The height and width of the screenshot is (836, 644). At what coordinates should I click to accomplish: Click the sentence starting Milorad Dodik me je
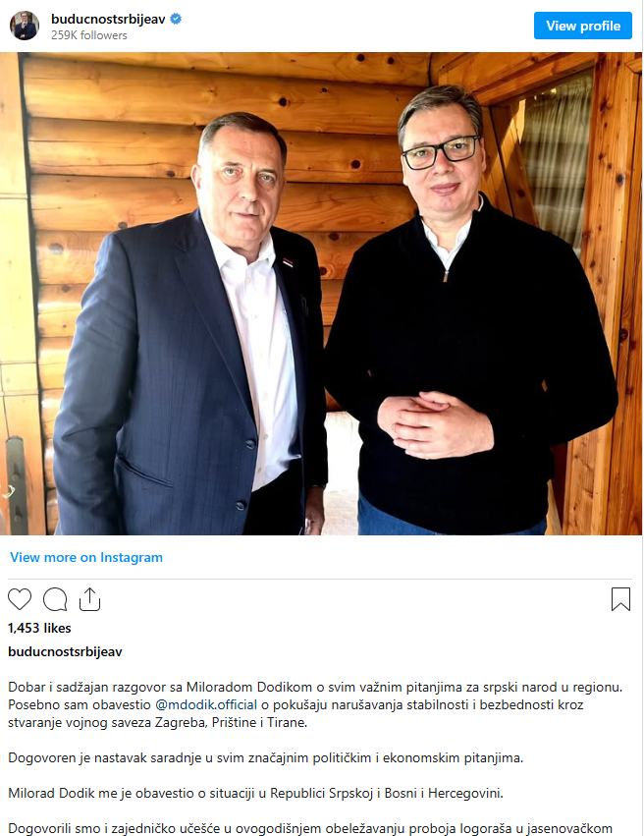(x=255, y=793)
